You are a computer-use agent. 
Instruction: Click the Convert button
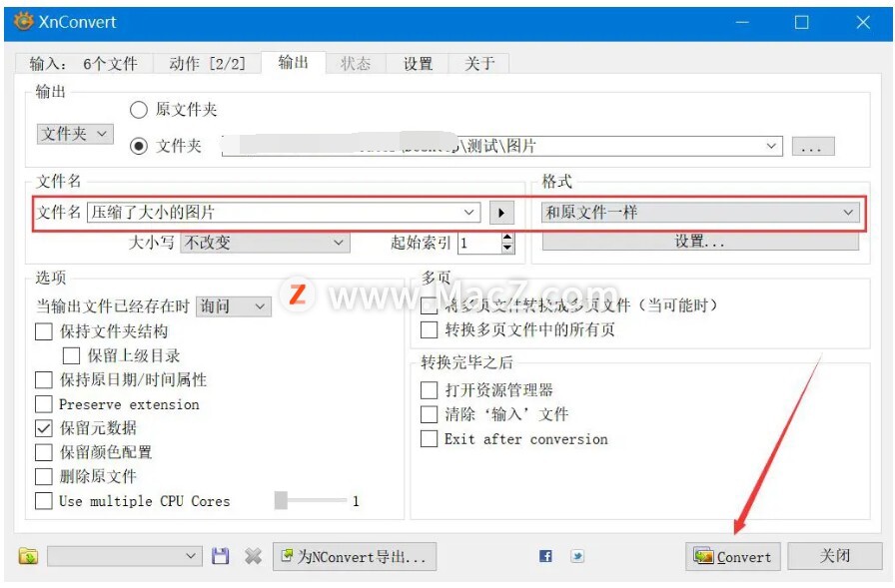(x=733, y=556)
